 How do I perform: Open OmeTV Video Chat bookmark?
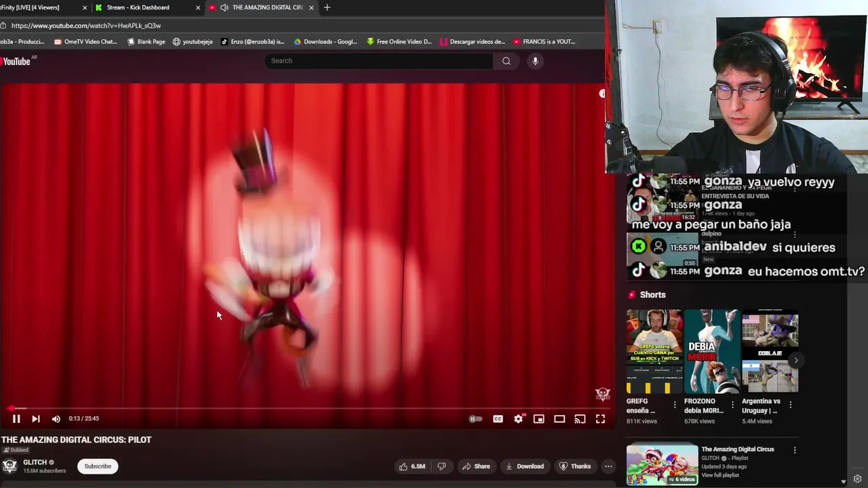[x=85, y=41]
